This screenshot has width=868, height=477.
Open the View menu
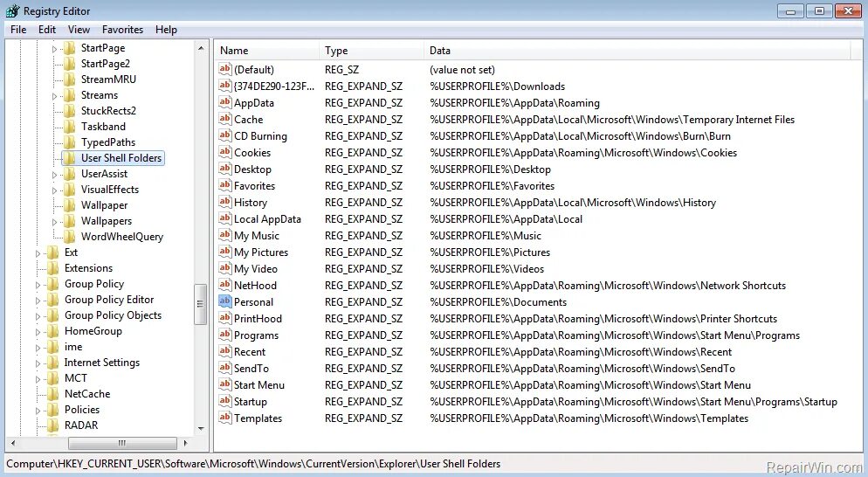tap(79, 30)
